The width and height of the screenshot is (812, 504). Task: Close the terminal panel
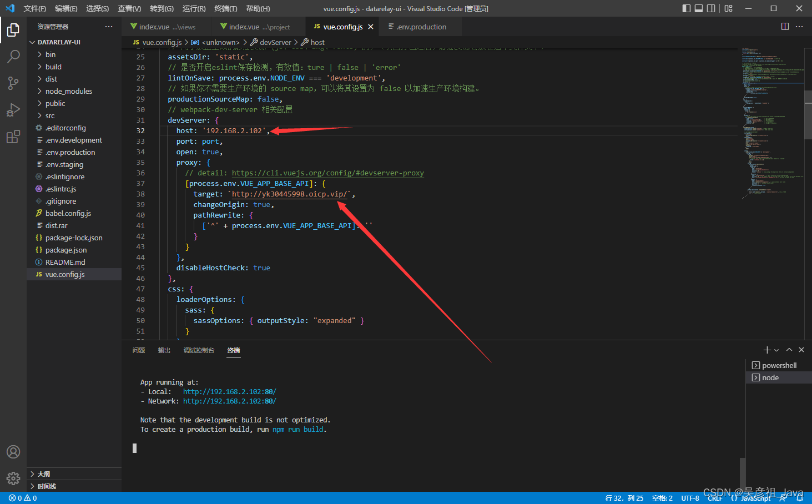point(801,350)
